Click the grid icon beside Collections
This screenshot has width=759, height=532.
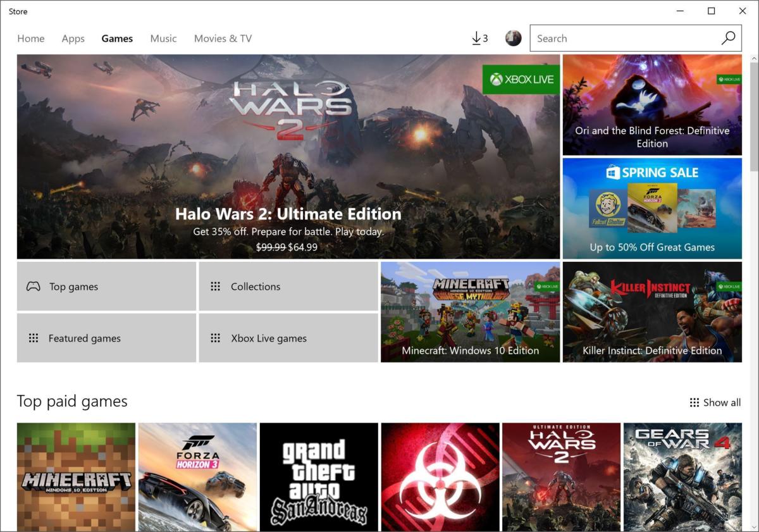coord(215,287)
